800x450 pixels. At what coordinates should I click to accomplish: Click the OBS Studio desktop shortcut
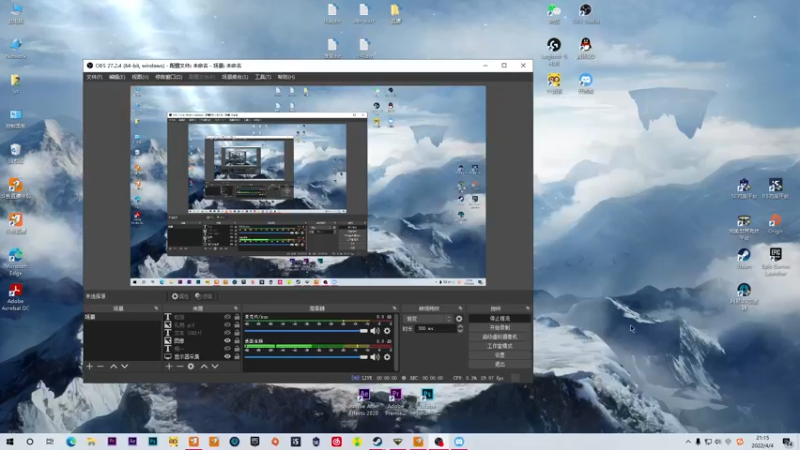pos(585,14)
